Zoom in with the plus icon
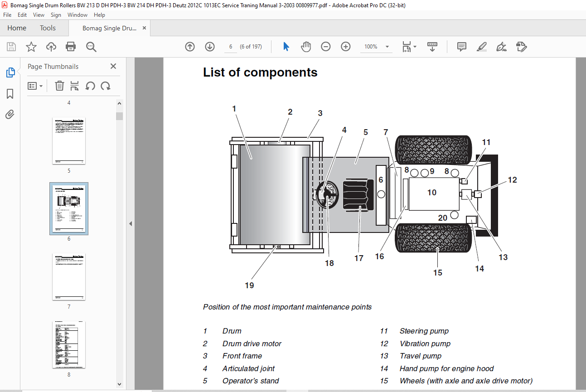The width and height of the screenshot is (586, 392). [x=346, y=47]
